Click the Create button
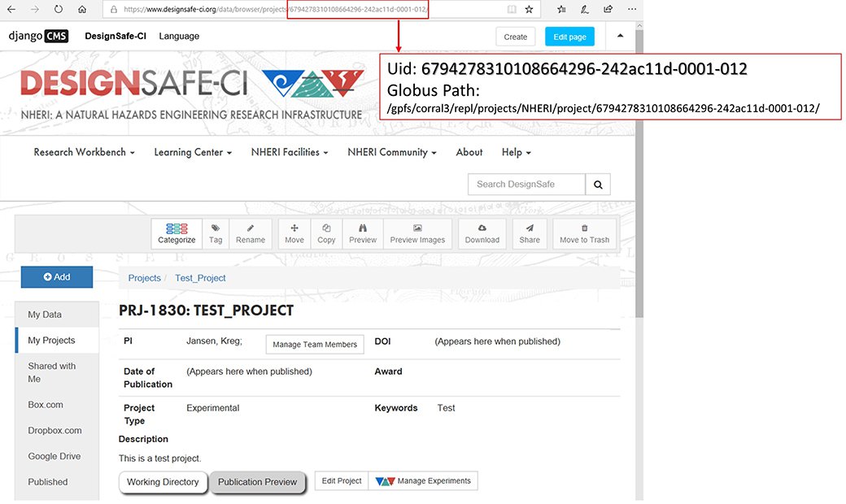Screen dimensions: 846x504 coord(515,37)
